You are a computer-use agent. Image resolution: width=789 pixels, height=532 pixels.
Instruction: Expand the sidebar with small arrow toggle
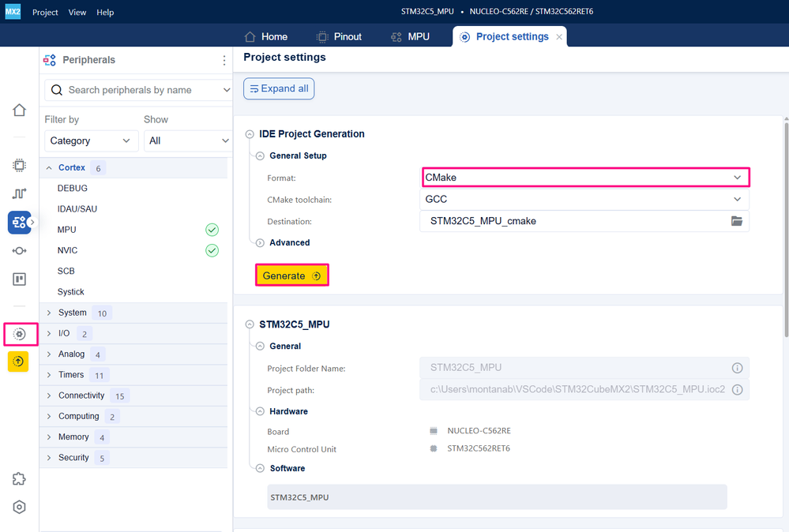(32, 223)
